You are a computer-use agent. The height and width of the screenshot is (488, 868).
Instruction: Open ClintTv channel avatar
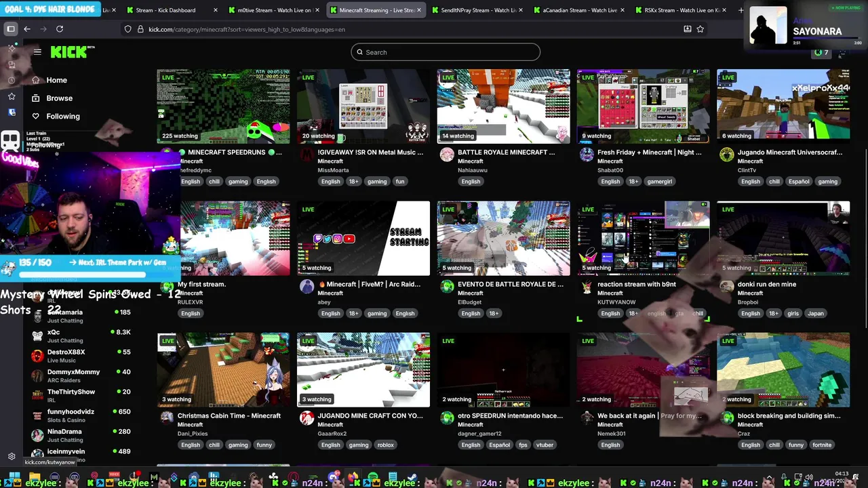(x=727, y=155)
